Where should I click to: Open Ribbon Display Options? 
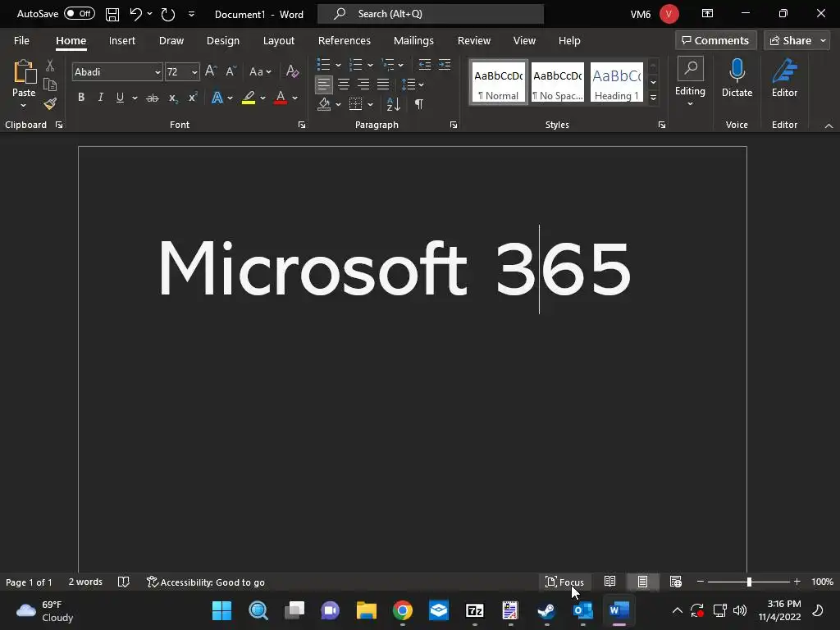(708, 14)
